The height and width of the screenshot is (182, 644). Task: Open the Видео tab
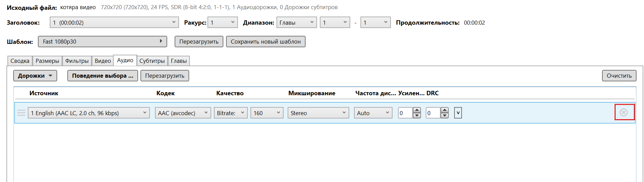coord(103,61)
